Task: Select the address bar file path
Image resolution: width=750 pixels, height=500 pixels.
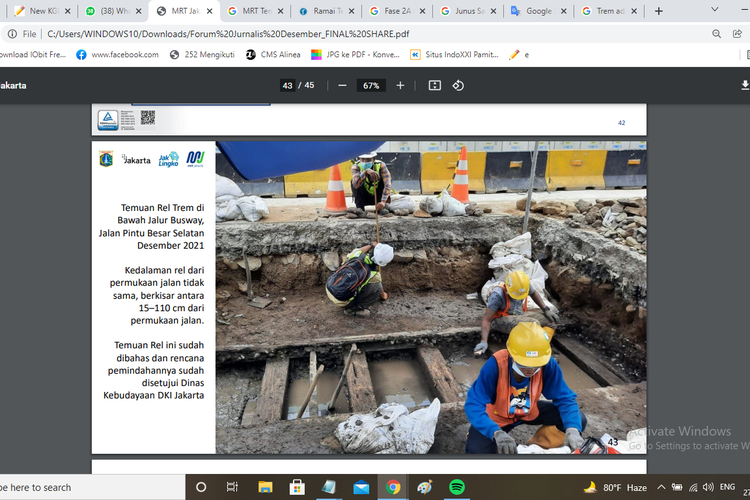Action: tap(228, 34)
